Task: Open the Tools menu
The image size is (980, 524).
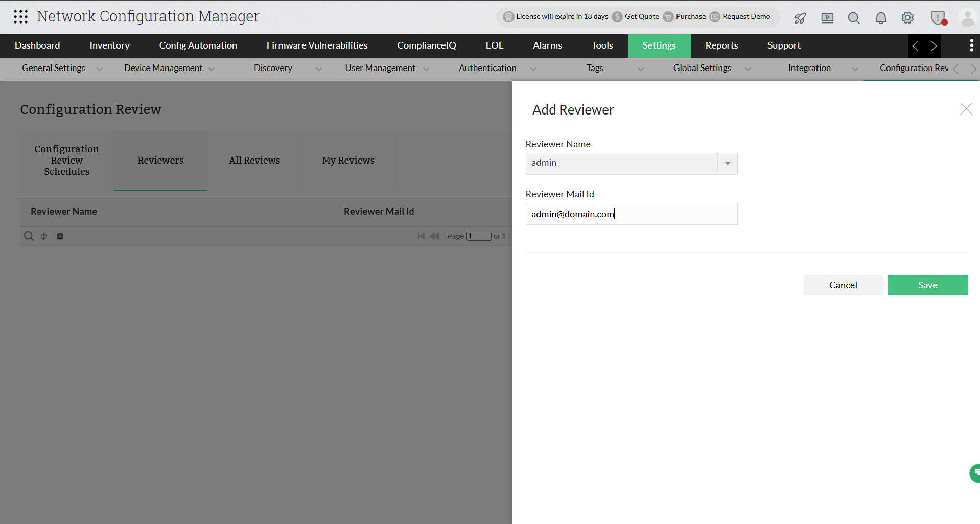Action: click(x=602, y=46)
